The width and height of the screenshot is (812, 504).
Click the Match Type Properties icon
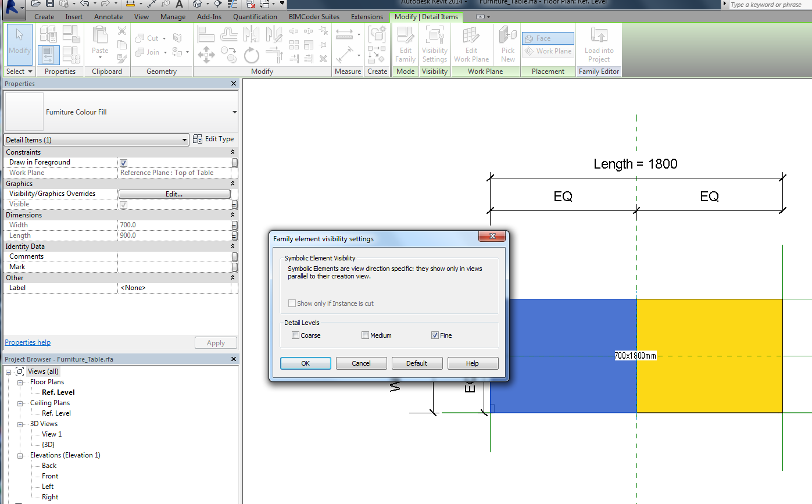click(122, 58)
